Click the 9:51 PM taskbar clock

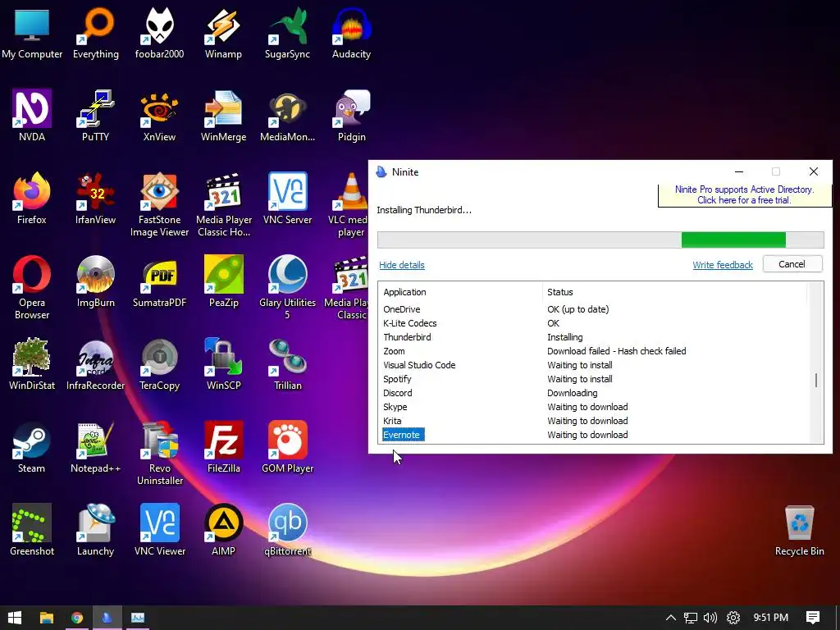tap(771, 618)
